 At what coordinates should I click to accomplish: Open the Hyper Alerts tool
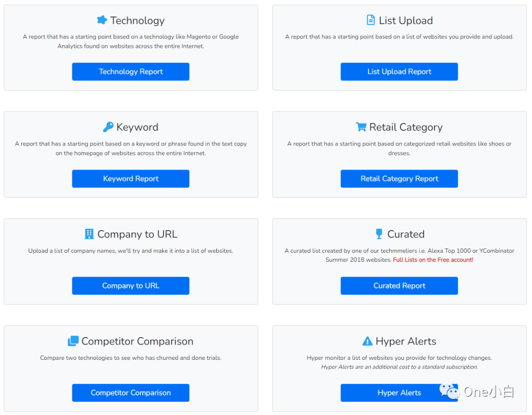399,393
